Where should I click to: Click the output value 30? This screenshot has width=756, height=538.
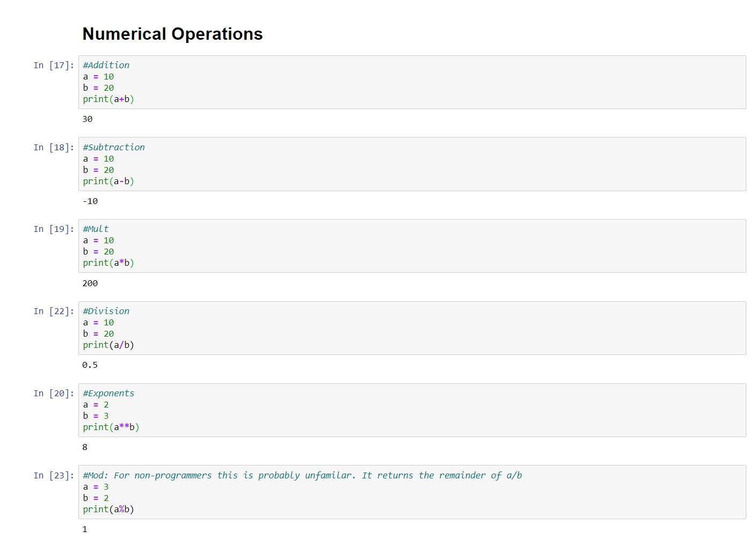(88, 119)
